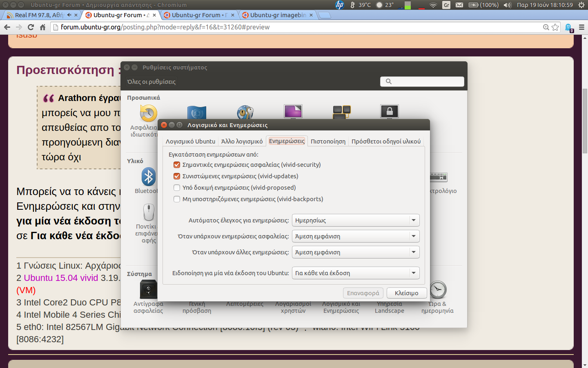Switch to the 'Λογισμικό Ubuntu' tab
This screenshot has width=588, height=368.
click(190, 141)
